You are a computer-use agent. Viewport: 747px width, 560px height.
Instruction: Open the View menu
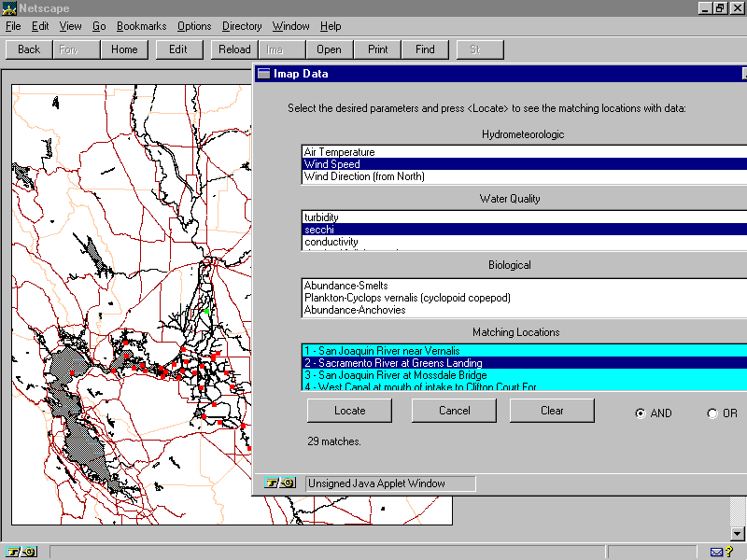(70, 26)
